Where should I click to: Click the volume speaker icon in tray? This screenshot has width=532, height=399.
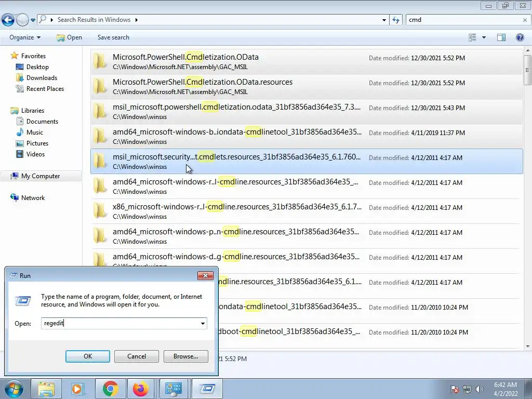tap(479, 389)
